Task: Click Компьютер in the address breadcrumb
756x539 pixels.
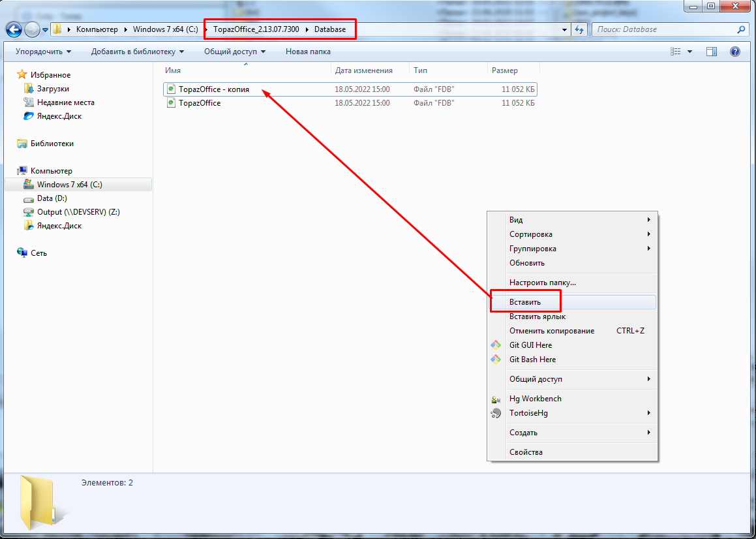Action: [x=97, y=29]
